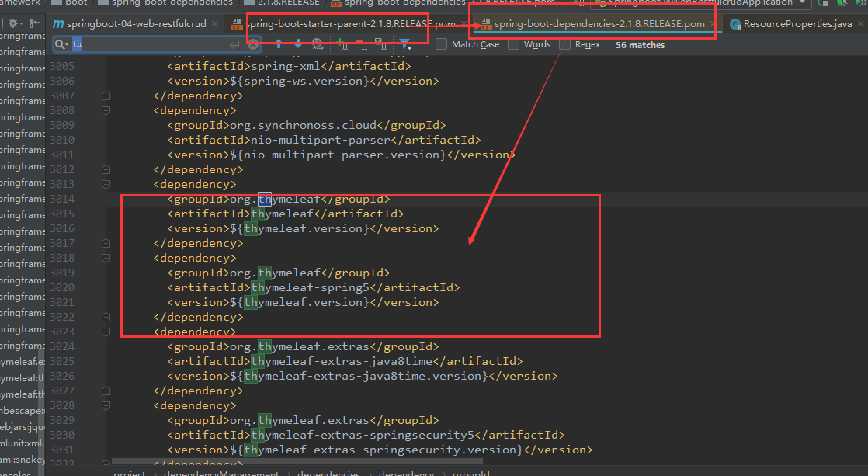Viewport: 868px width, 476px height.
Task: Click org.synchronoss.cloud groupId text
Action: pyautogui.click(x=303, y=125)
